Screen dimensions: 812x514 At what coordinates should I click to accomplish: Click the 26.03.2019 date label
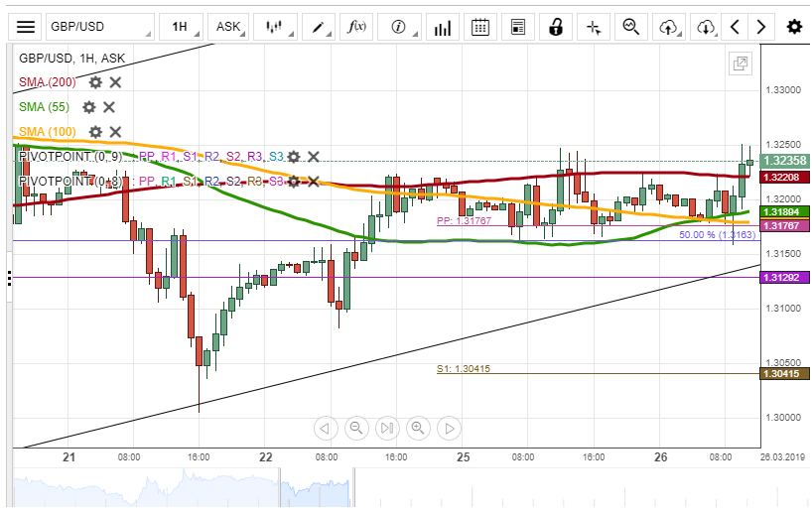pos(782,457)
